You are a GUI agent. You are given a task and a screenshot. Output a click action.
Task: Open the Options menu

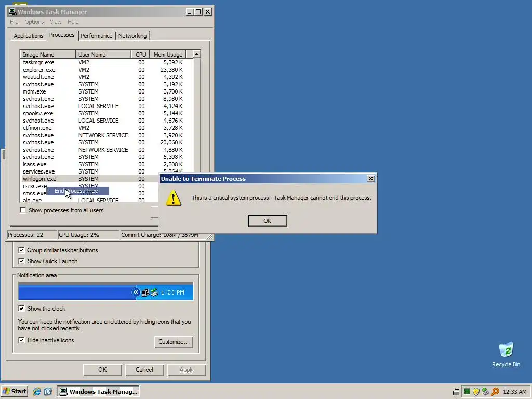click(x=34, y=22)
